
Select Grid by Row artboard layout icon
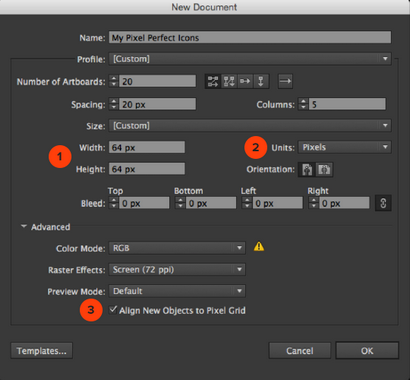213,81
